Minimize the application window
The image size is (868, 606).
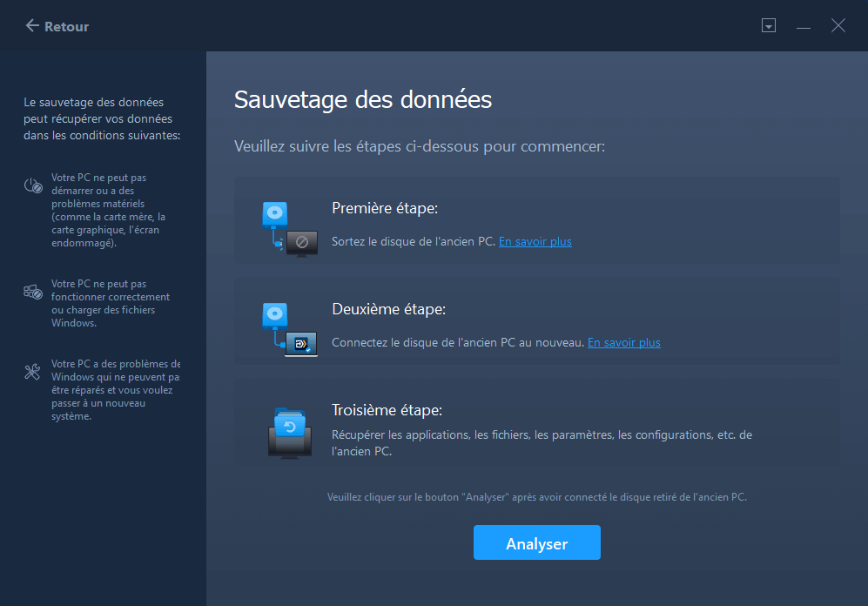click(803, 27)
